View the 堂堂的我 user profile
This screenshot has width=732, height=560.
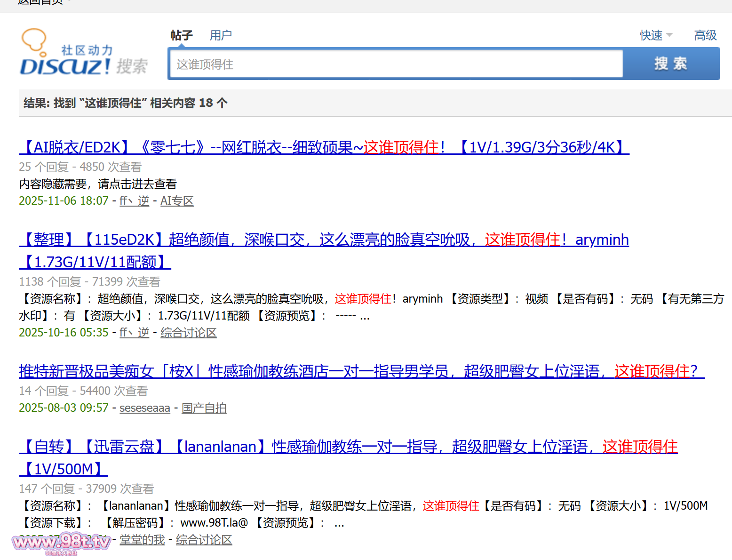pyautogui.click(x=142, y=540)
